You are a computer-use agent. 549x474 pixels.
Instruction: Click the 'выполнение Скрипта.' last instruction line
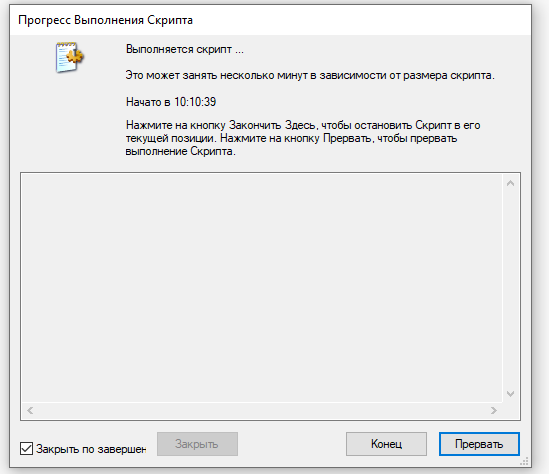pyautogui.click(x=181, y=151)
